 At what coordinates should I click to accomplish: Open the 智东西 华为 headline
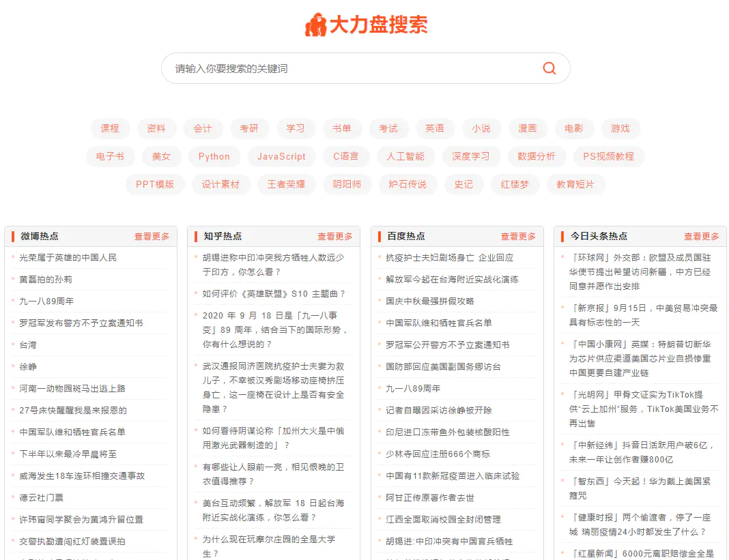pyautogui.click(x=640, y=488)
